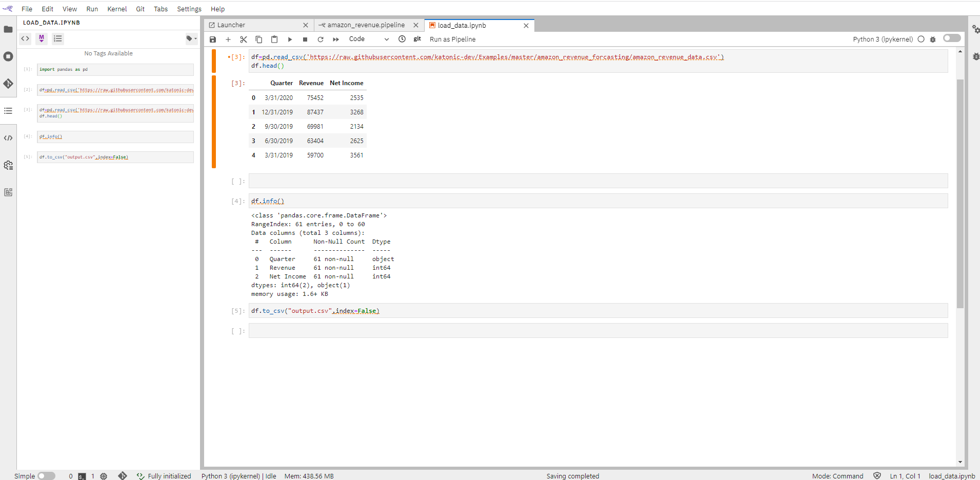Toggle markdown cells in table of contents
This screenshot has height=480, width=980.
click(42, 38)
